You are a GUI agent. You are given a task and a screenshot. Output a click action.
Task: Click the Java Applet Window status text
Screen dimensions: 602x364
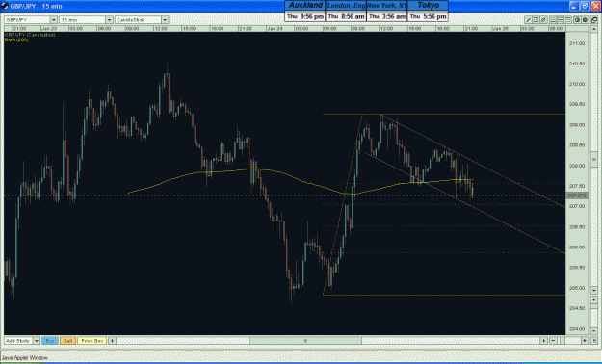(x=25, y=358)
